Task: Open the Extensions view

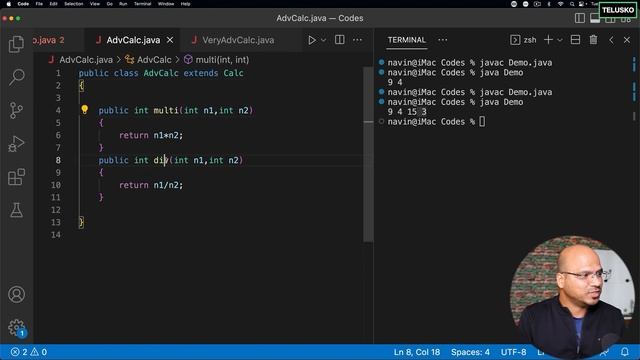Action: pos(16,177)
